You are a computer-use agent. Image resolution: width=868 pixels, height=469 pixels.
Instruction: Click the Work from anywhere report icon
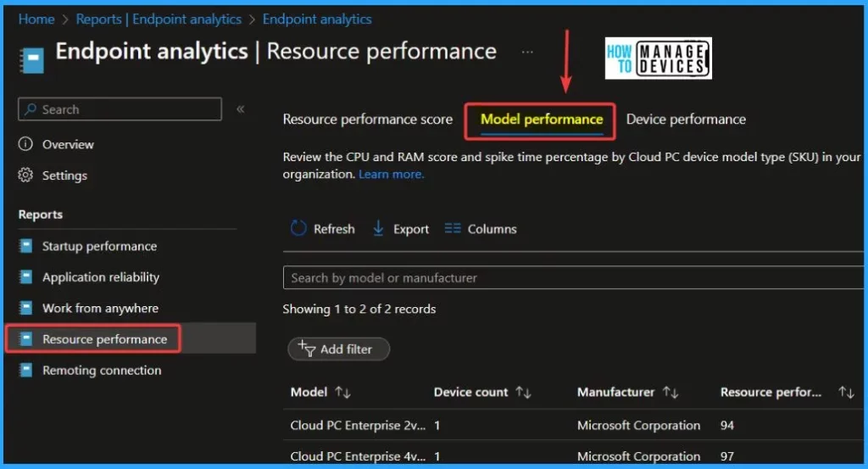pyautogui.click(x=26, y=308)
